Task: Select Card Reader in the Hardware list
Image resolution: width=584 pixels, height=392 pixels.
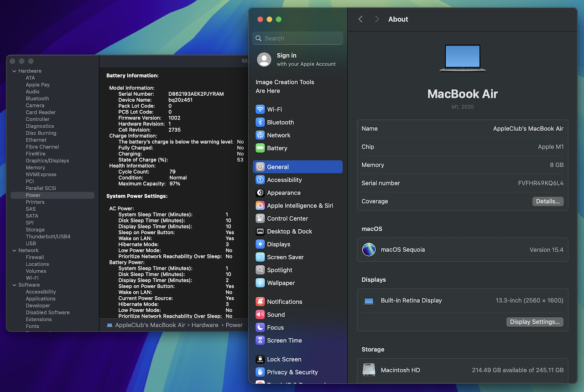Action: coord(41,113)
